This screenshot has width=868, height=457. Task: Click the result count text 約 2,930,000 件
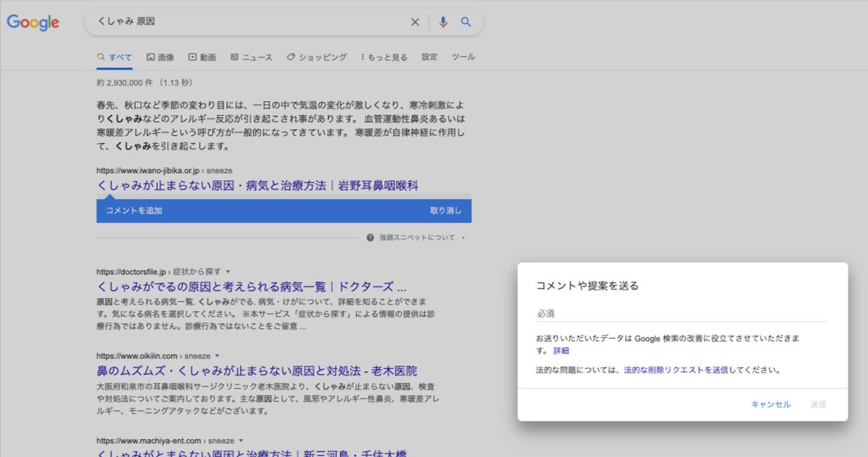coord(125,82)
